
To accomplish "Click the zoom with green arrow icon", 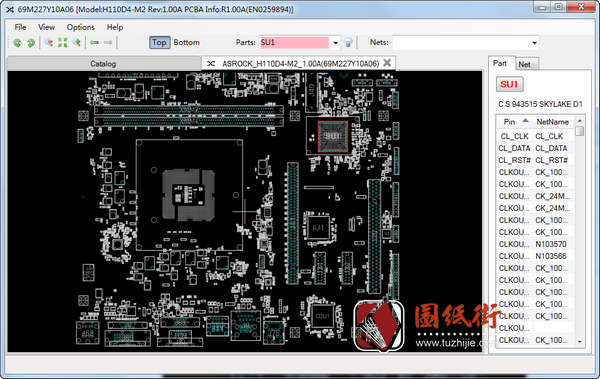I will click(x=77, y=42).
